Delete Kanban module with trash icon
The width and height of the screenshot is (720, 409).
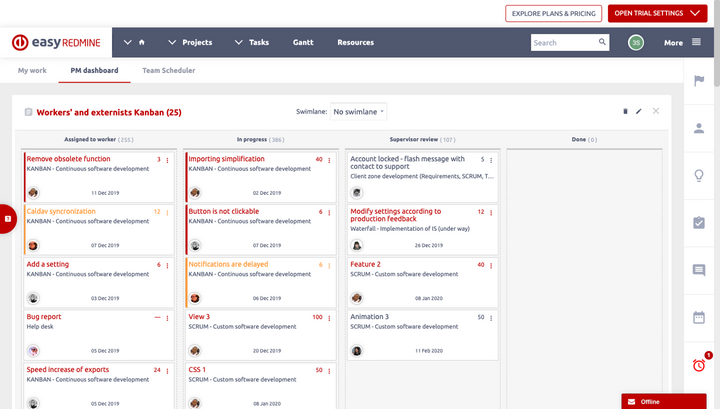tap(625, 111)
